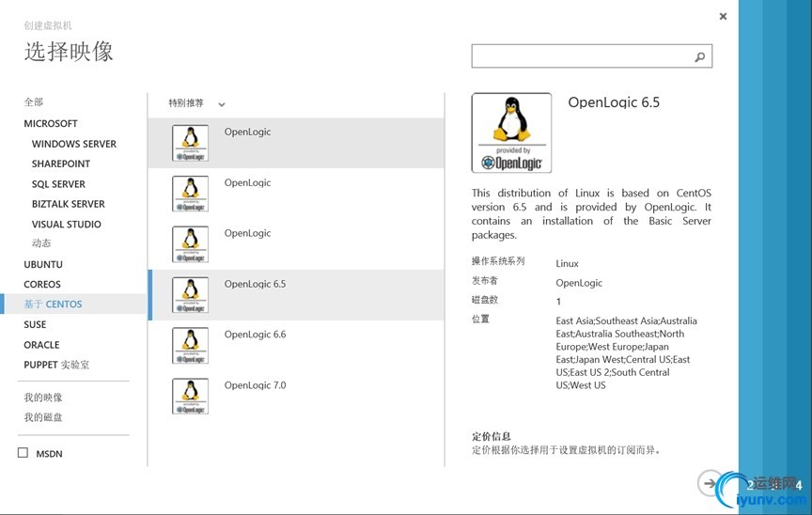Enable the MSDN checkbox
This screenshot has width=812, height=515.
pos(23,453)
